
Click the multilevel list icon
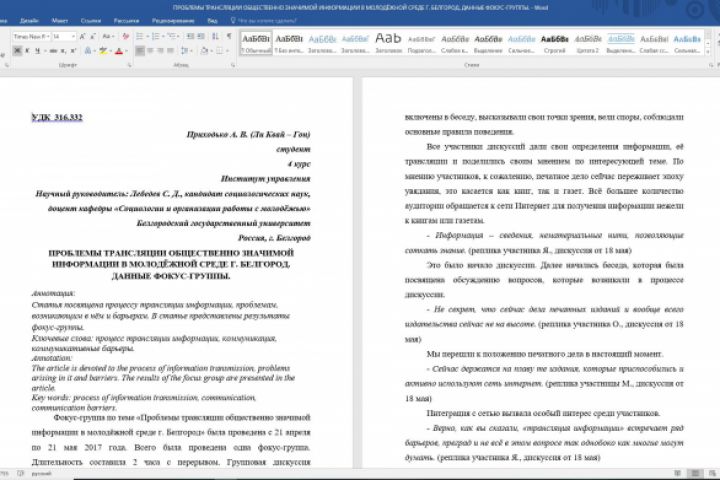pos(171,36)
